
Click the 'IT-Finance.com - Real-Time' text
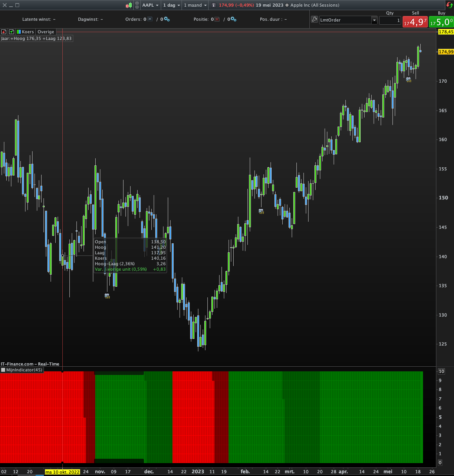click(x=30, y=364)
